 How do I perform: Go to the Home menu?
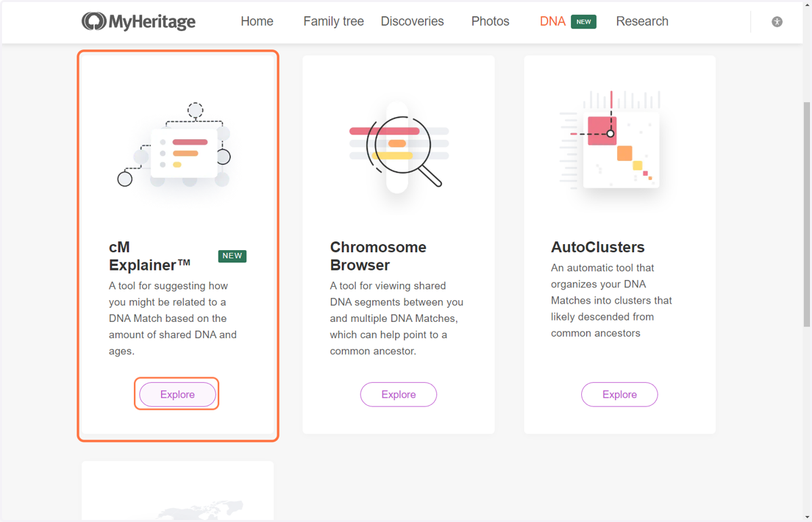click(x=257, y=22)
